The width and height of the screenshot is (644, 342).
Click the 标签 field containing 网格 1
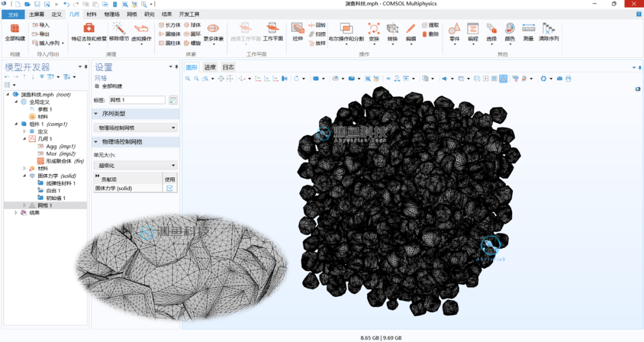click(137, 100)
